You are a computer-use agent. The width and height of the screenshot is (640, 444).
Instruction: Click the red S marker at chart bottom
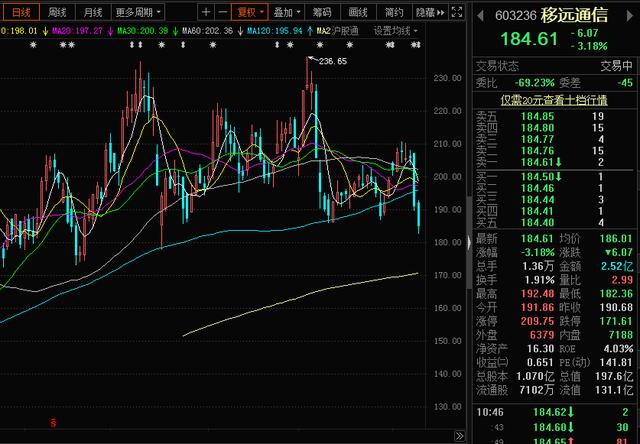[53, 423]
